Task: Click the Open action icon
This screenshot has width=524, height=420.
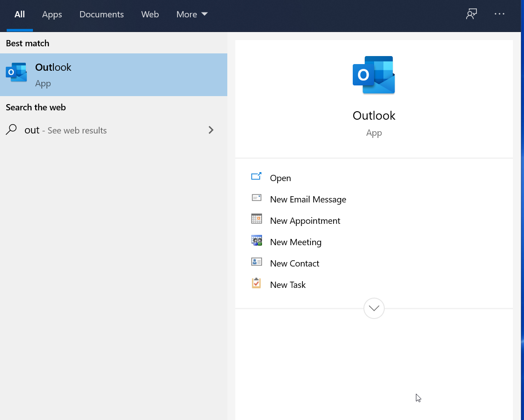Action: [256, 176]
